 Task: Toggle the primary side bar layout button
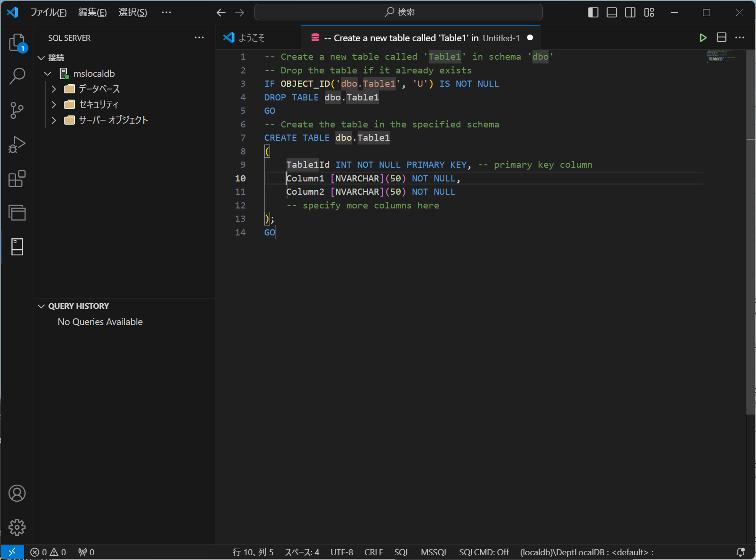pos(593,12)
